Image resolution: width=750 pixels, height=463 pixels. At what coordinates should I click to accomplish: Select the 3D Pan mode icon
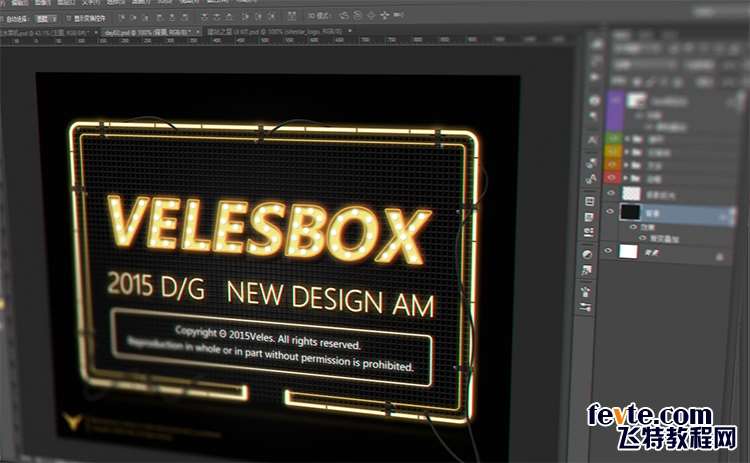(x=370, y=16)
